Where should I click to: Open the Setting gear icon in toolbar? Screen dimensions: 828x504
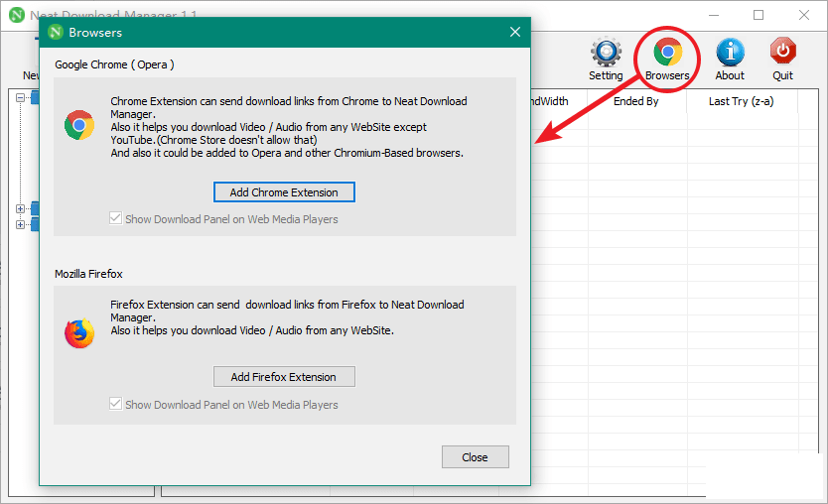(x=606, y=53)
